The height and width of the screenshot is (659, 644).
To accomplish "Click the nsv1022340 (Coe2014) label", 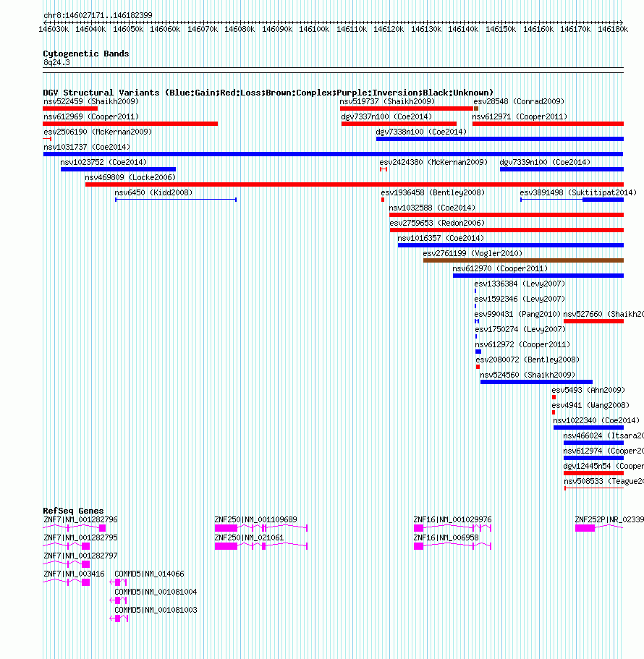I will [596, 420].
